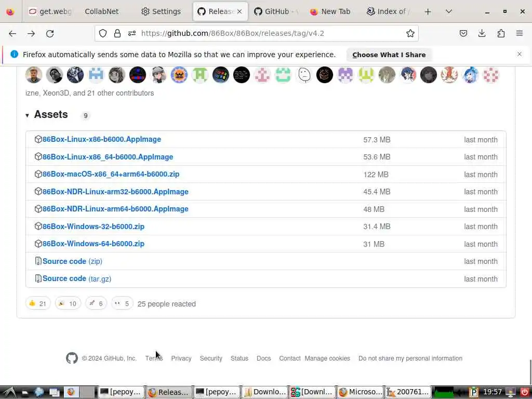The height and width of the screenshot is (399, 532).
Task: Click Choose What I Share button
Action: point(389,55)
